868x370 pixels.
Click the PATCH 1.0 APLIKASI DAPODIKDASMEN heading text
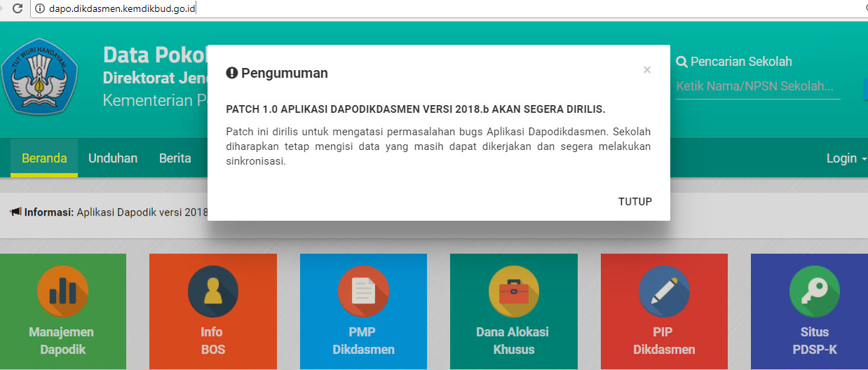point(416,110)
